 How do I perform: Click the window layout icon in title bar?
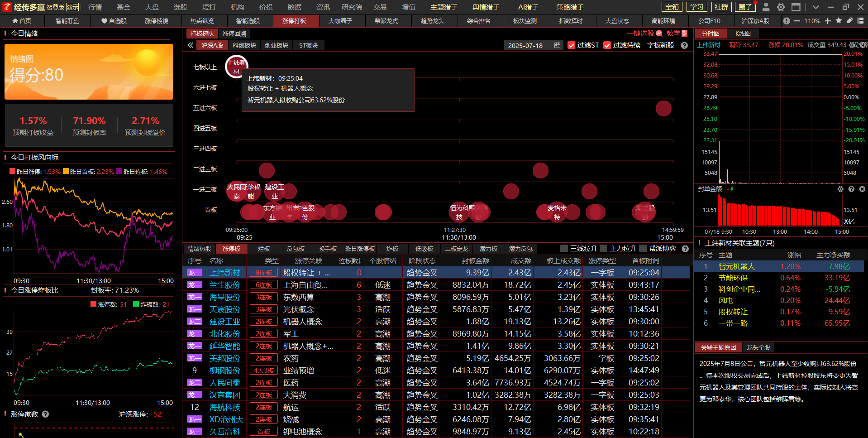click(796, 7)
